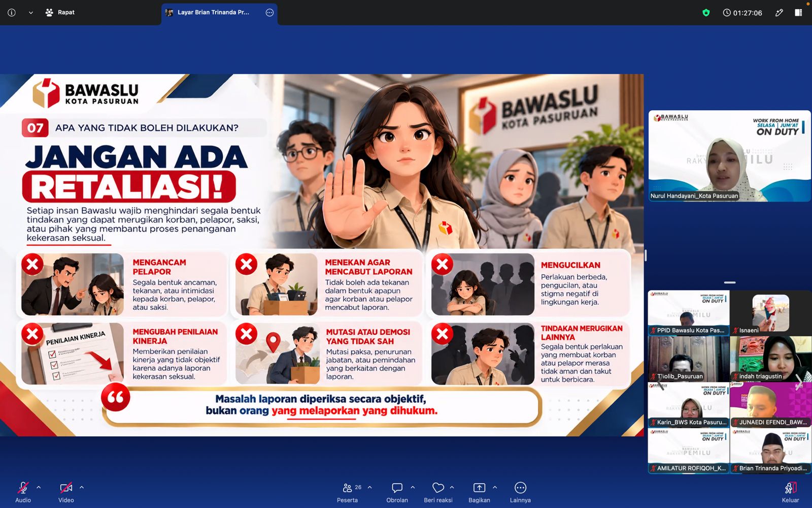The height and width of the screenshot is (508, 812).
Task: Show previous participants with the left gallery arrow
Action: pyautogui.click(x=660, y=382)
